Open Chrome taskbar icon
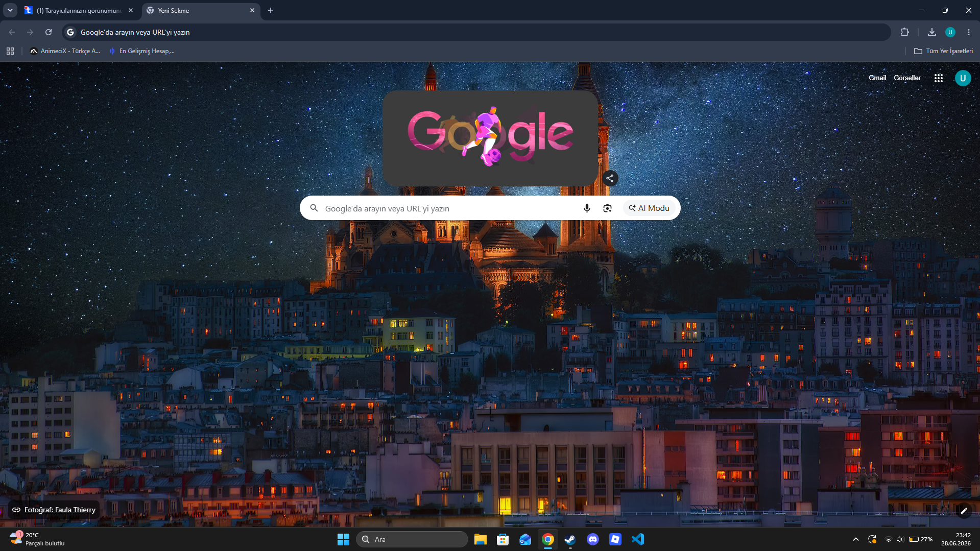Viewport: 980px width, 551px height. pos(547,539)
